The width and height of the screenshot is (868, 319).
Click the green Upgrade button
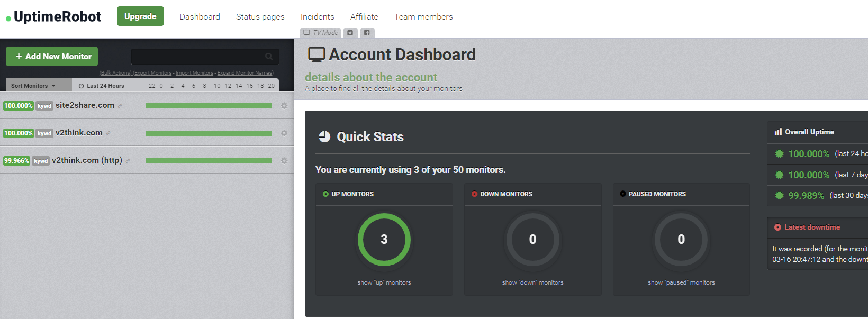[140, 16]
